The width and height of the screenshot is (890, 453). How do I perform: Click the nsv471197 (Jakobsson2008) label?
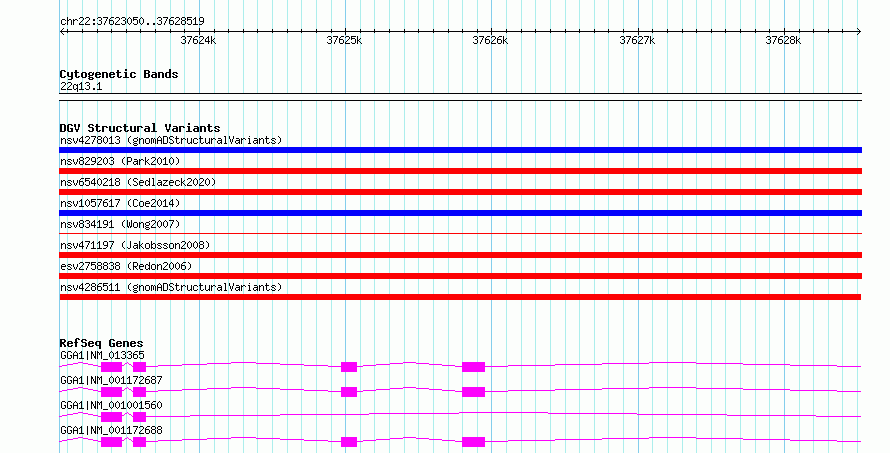[x=135, y=245]
